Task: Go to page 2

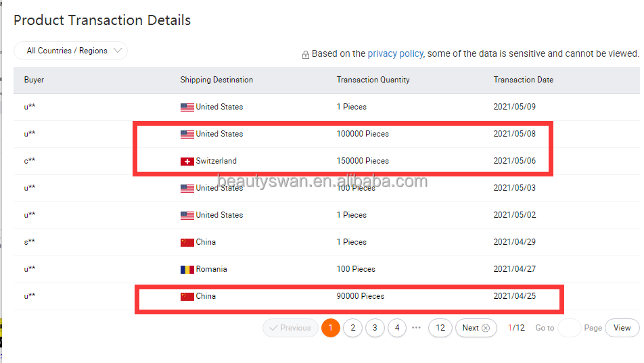Action: tap(352, 328)
